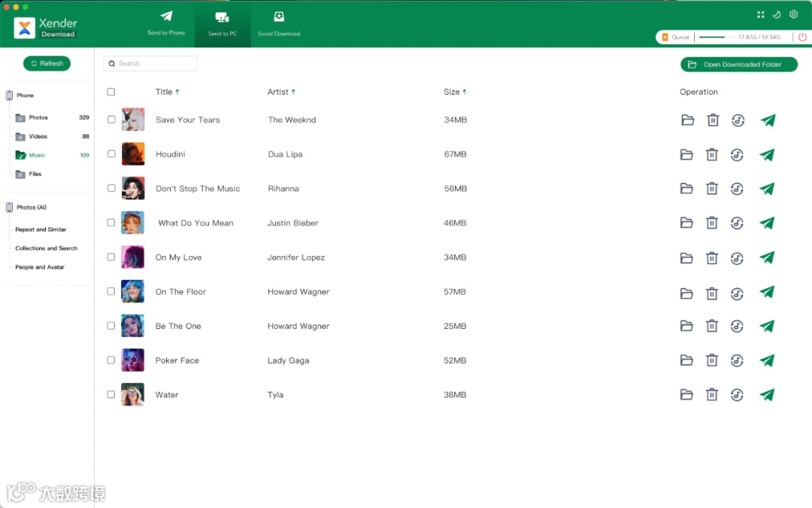Screen dimensions: 812x508
Task: Send Water track via paper plane
Action: [767, 394]
